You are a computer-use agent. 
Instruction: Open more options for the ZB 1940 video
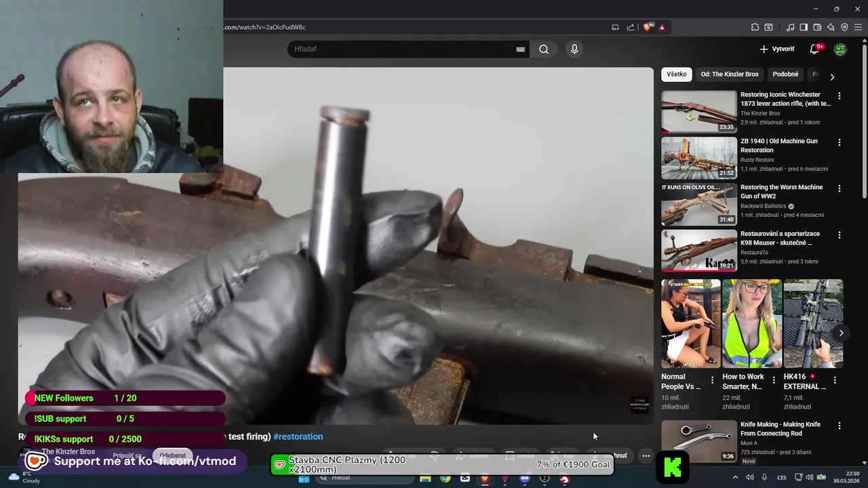(x=840, y=142)
